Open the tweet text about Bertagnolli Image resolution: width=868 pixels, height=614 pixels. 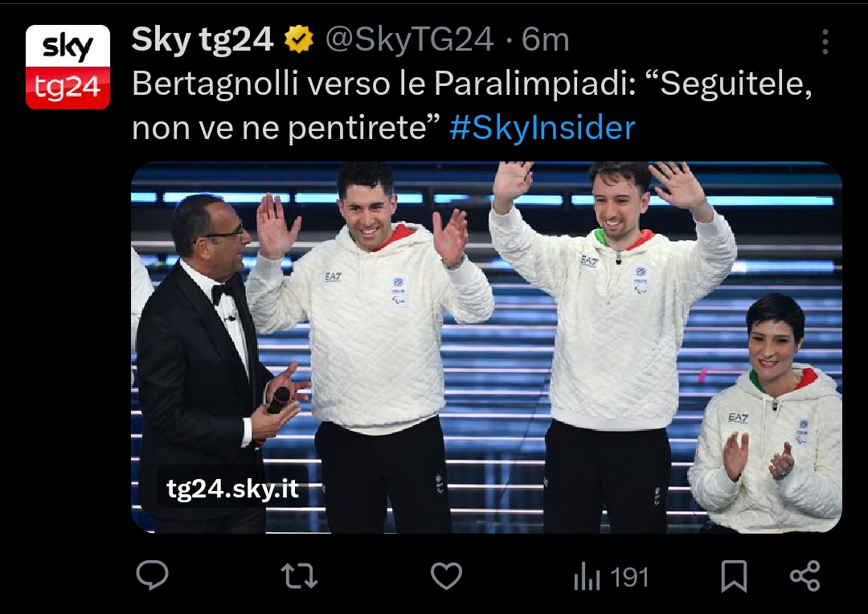(x=472, y=105)
